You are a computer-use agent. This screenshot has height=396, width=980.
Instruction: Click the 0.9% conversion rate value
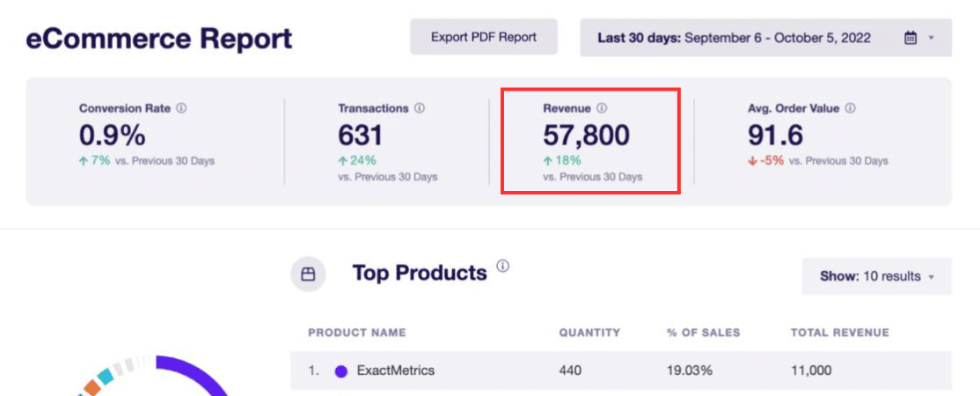pos(113,136)
